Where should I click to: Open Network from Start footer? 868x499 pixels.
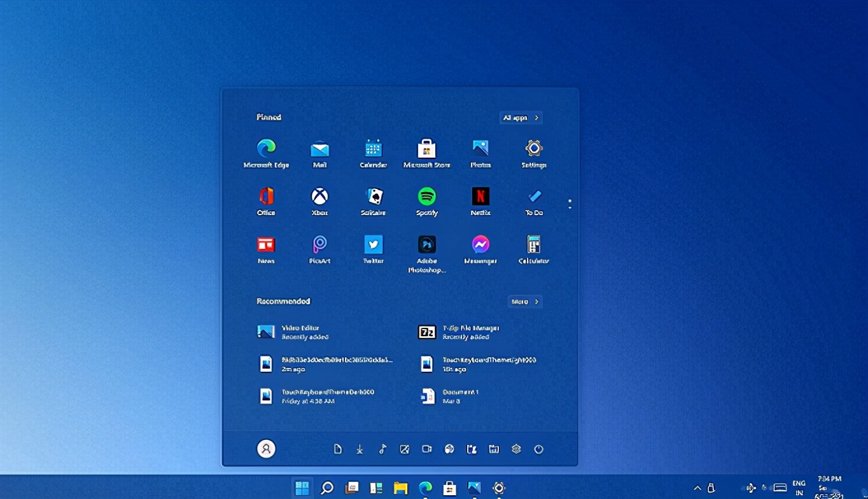click(449, 449)
